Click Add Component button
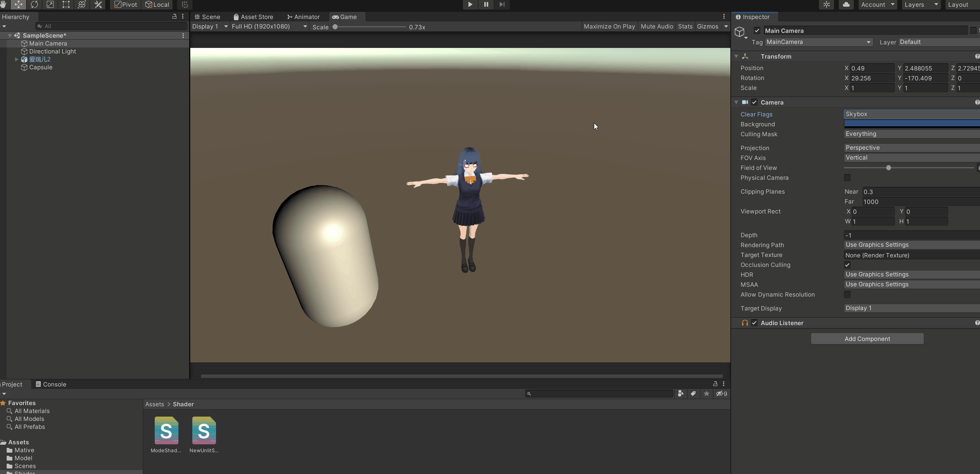This screenshot has width=980, height=474. [x=867, y=339]
